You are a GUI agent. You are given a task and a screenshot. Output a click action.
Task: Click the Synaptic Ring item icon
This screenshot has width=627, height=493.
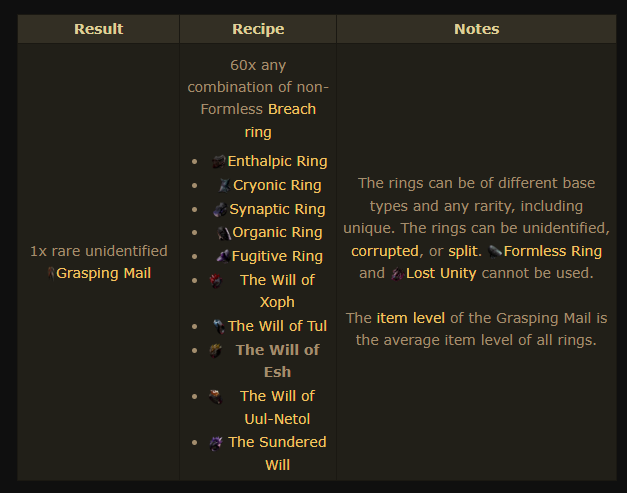coord(220,209)
